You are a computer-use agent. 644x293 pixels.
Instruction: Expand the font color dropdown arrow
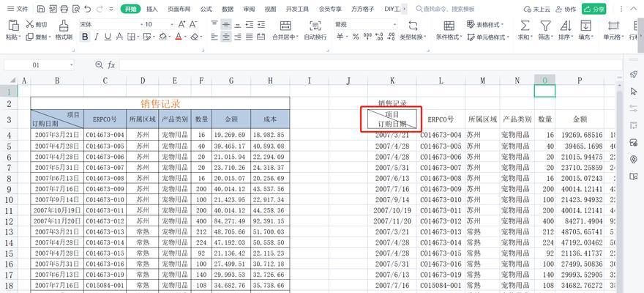tap(186, 37)
